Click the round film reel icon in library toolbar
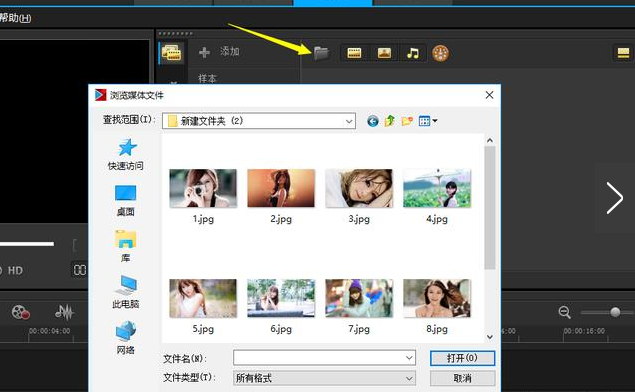635x392 pixels. point(440,53)
